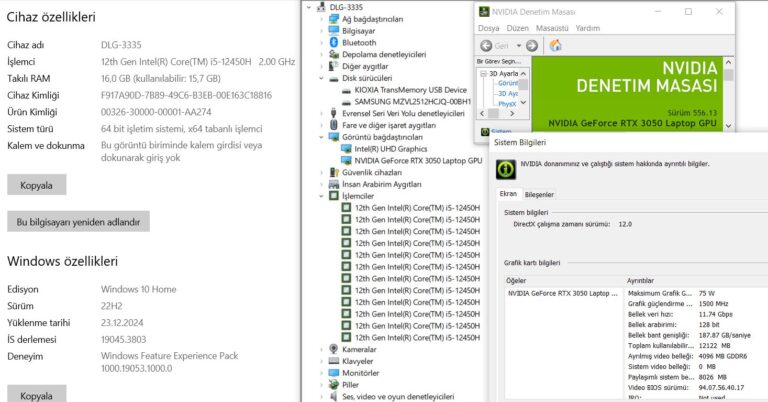Switch to the Bileşenler tab

point(539,194)
